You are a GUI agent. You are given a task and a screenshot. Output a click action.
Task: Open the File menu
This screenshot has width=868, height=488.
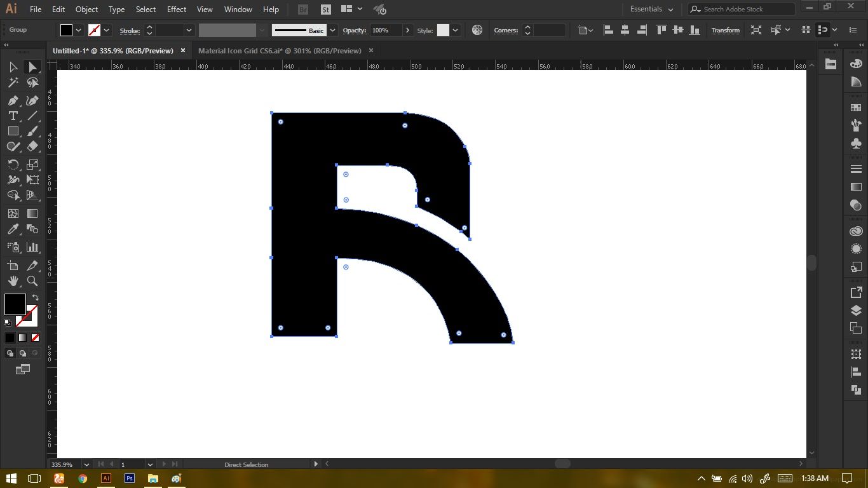(36, 10)
